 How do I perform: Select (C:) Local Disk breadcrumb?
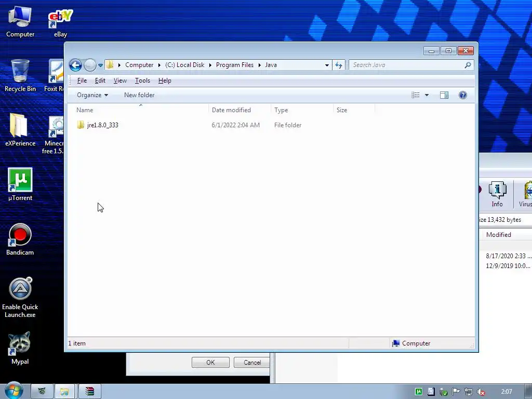pos(185,65)
